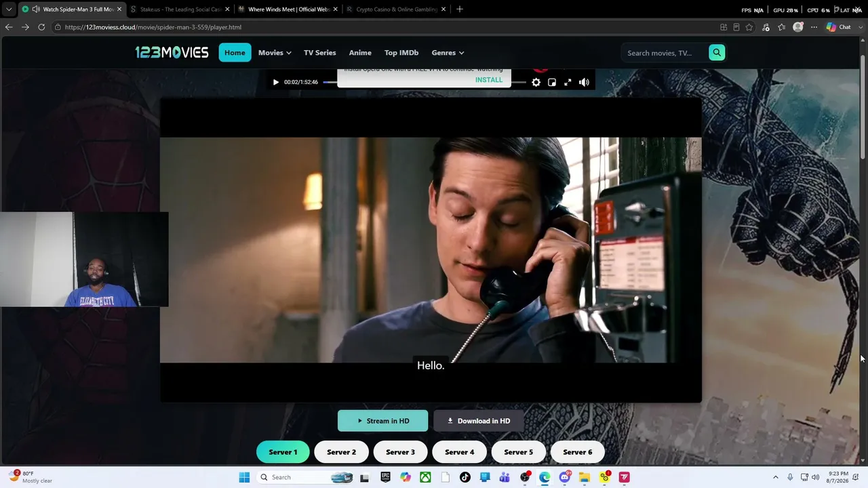Open the weather widget showing 80°F

31,477
